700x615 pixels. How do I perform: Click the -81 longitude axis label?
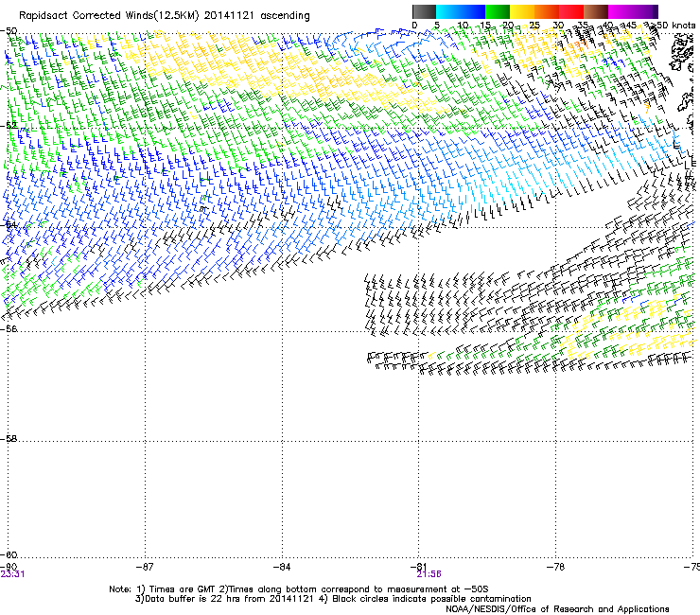(x=419, y=567)
